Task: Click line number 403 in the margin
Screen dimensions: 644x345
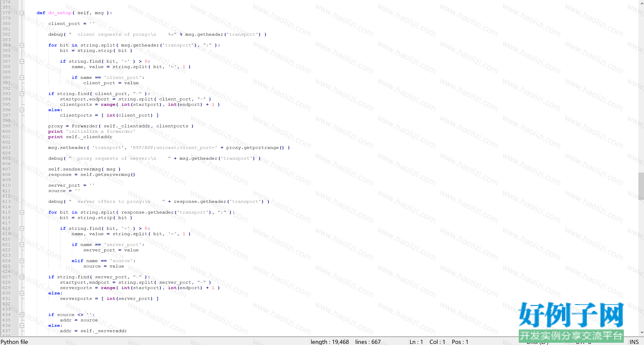Action: 7,148
